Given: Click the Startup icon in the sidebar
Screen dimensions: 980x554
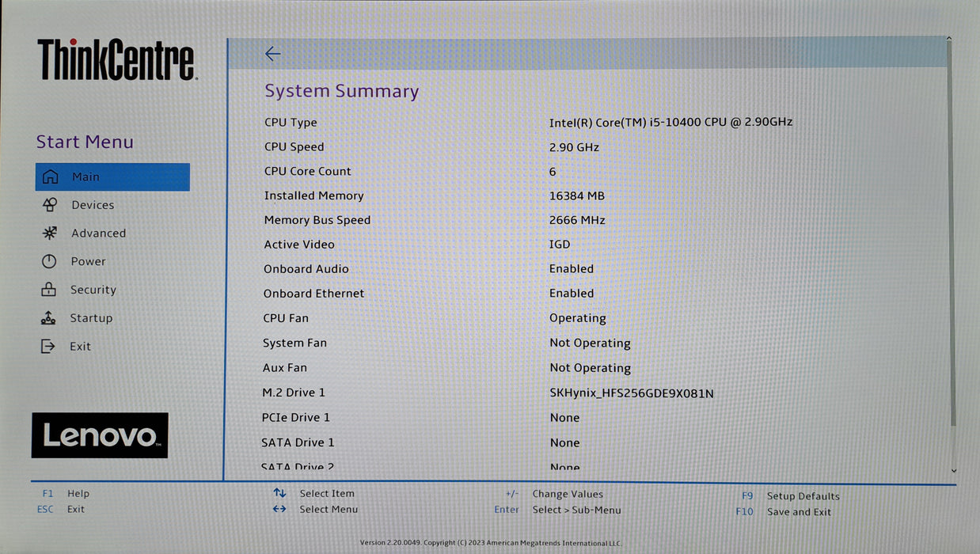Looking at the screenshot, I should 48,318.
